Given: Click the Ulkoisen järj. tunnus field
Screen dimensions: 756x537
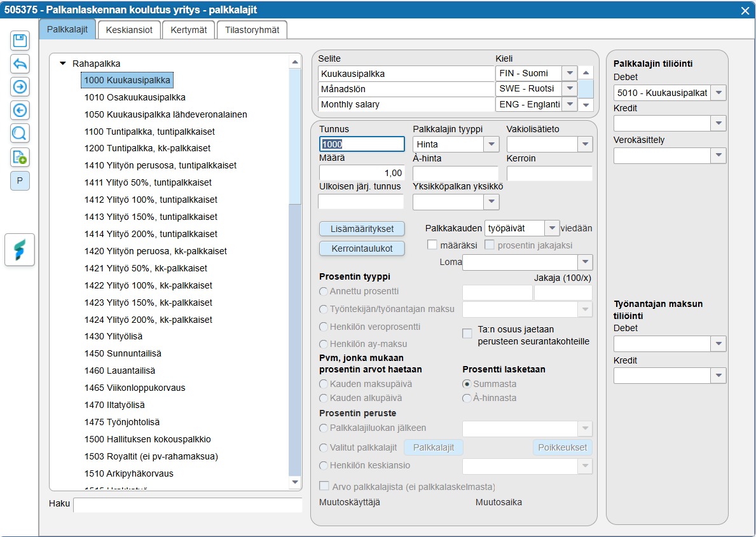Looking at the screenshot, I should coord(361,201).
